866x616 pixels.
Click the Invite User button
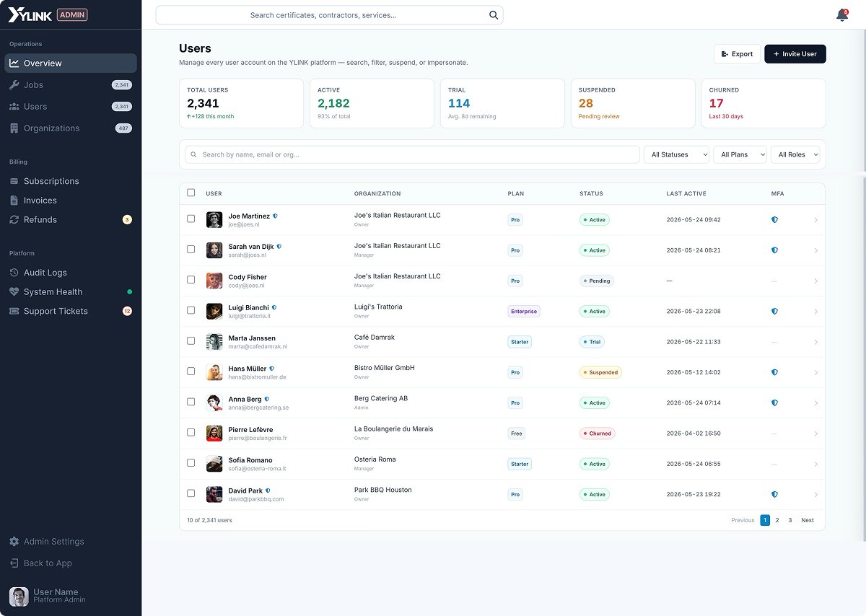[795, 54]
